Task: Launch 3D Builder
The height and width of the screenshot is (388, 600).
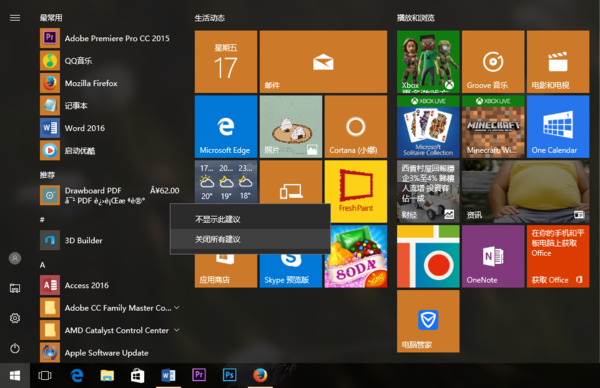Action: pyautogui.click(x=109, y=240)
